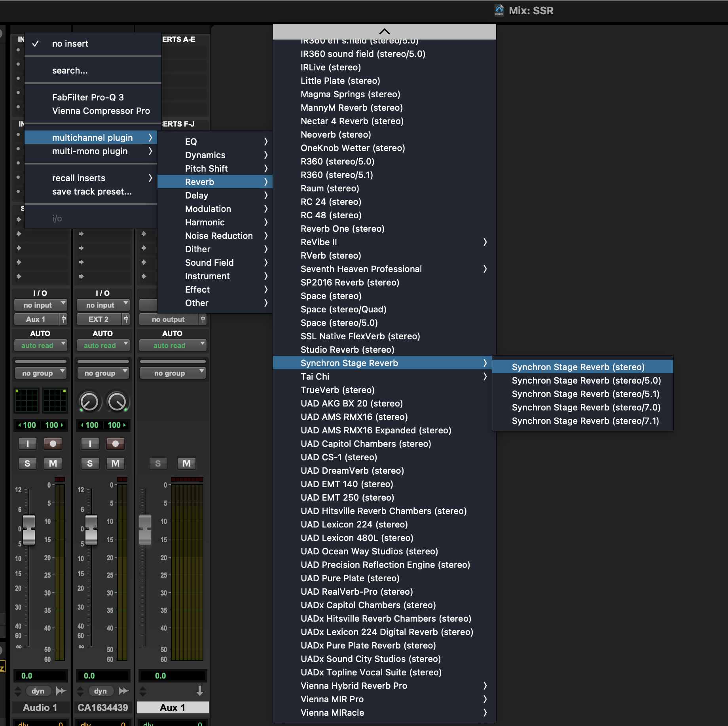Solo the Audio 1 track

click(x=27, y=463)
